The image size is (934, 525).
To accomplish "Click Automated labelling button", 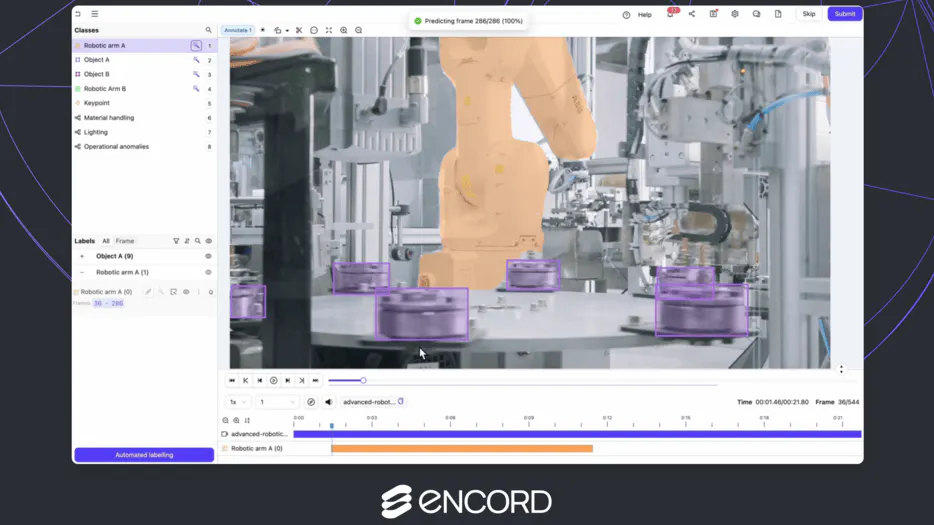I will point(144,455).
